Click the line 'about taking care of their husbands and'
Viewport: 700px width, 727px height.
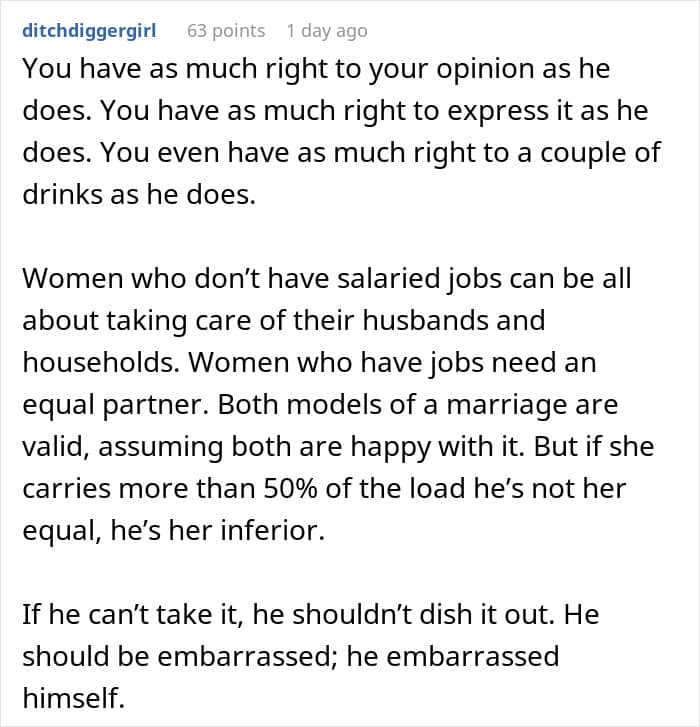click(283, 321)
